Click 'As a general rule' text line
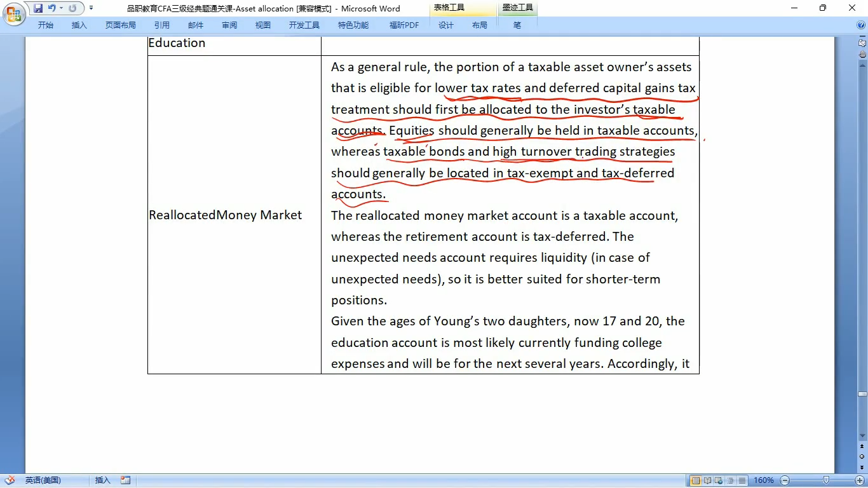The image size is (868, 488). [512, 67]
